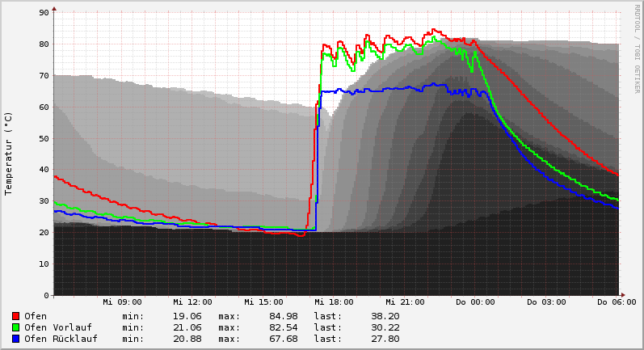Select the Do 03:00 time axis label
This screenshot has height=350, width=644.
click(545, 302)
